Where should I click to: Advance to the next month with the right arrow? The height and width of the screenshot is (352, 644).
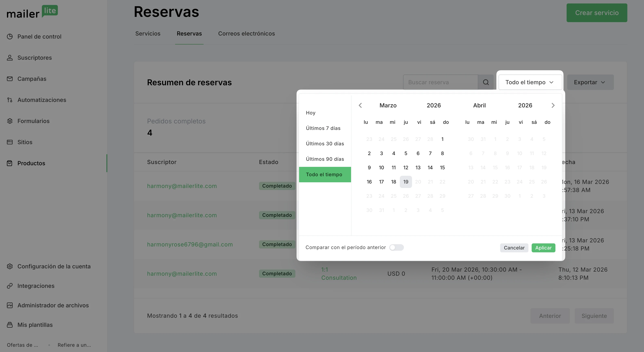553,105
